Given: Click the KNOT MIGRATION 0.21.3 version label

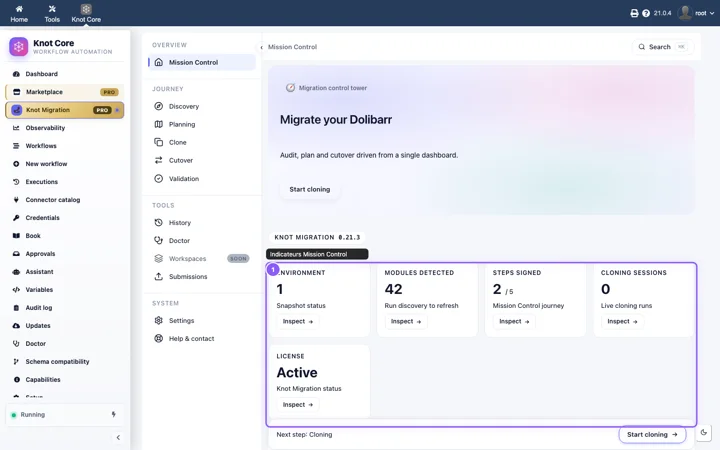Looking at the screenshot, I should (317, 237).
